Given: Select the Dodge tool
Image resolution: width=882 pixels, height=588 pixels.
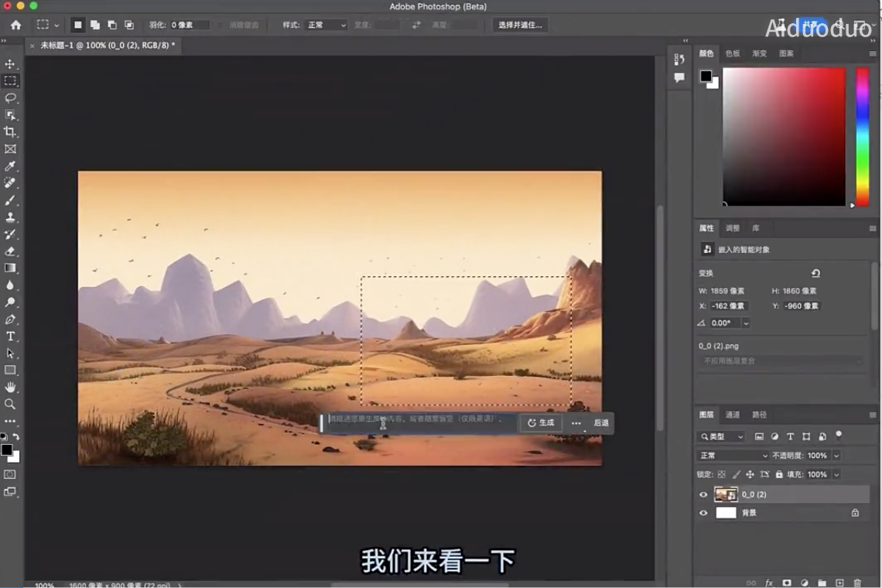Looking at the screenshot, I should pos(10,303).
